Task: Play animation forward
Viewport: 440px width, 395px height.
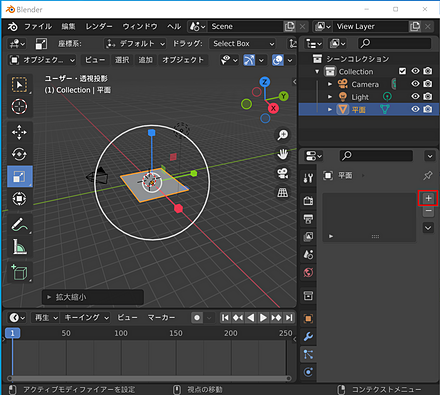Action: click(x=263, y=318)
